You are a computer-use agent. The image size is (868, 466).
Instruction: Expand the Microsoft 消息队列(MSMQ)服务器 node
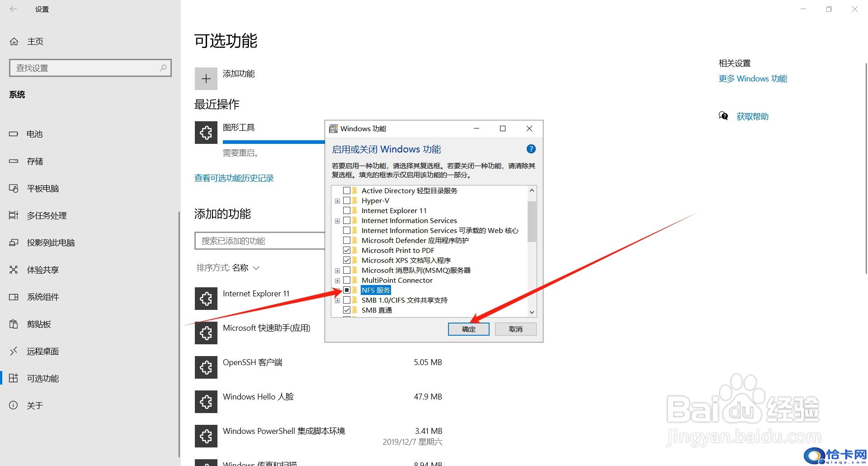click(x=337, y=271)
